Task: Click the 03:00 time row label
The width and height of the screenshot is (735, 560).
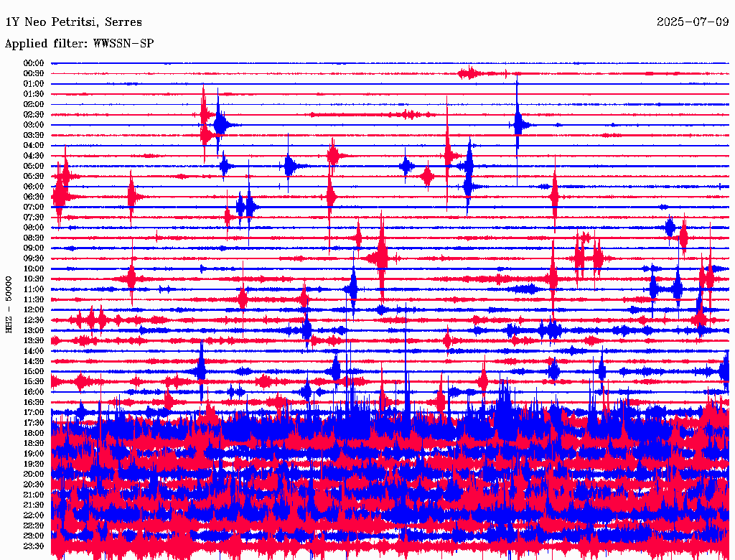Action: pyautogui.click(x=34, y=125)
